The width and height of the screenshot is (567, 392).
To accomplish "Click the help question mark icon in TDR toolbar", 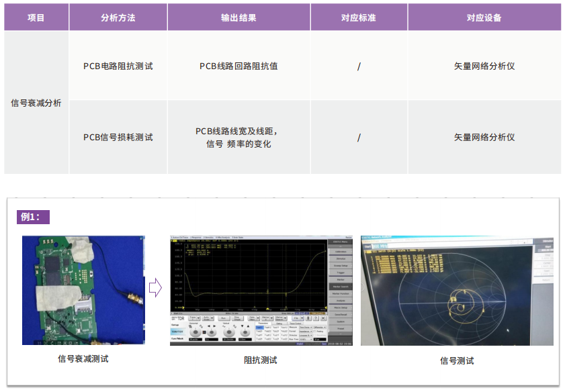I will coord(316,318).
